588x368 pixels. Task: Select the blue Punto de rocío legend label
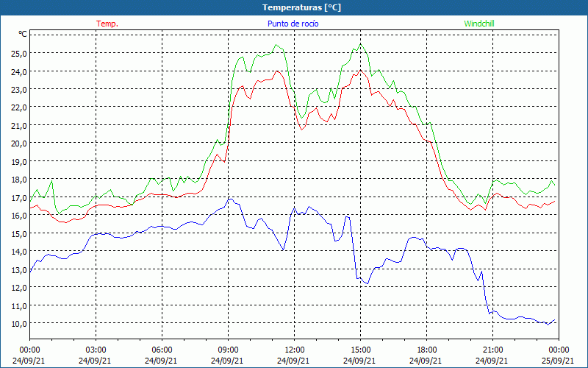point(293,24)
